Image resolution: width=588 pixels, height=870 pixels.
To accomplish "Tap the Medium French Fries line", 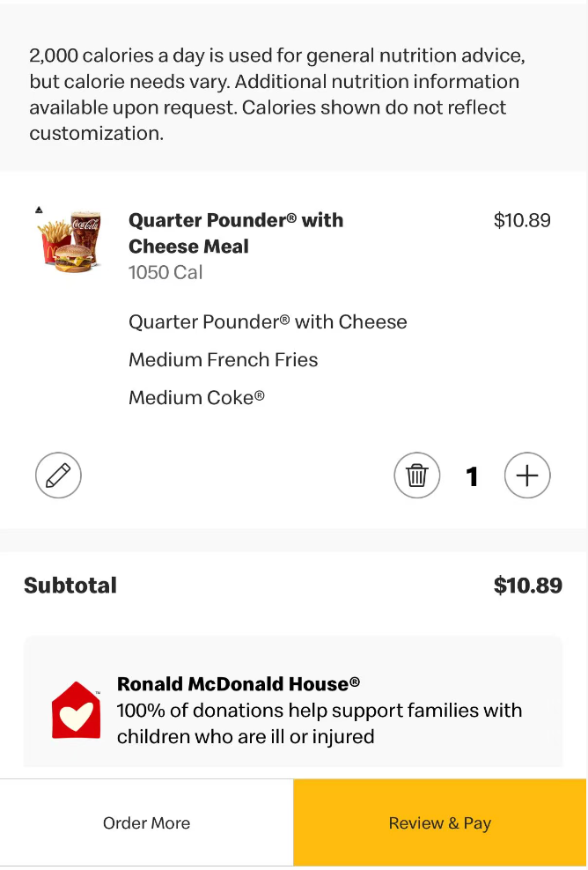I will point(224,359).
